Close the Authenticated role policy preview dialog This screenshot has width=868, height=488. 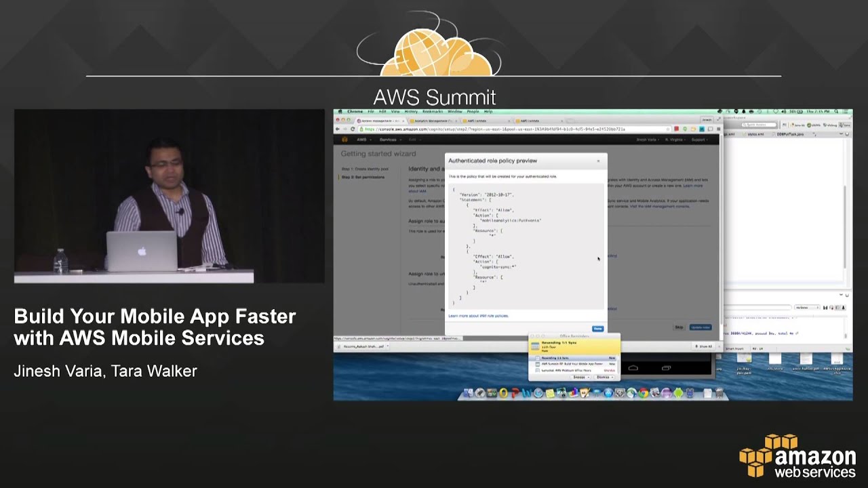(598, 161)
